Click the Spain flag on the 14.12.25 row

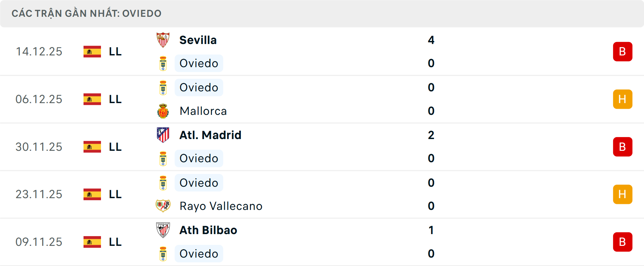pyautogui.click(x=92, y=51)
